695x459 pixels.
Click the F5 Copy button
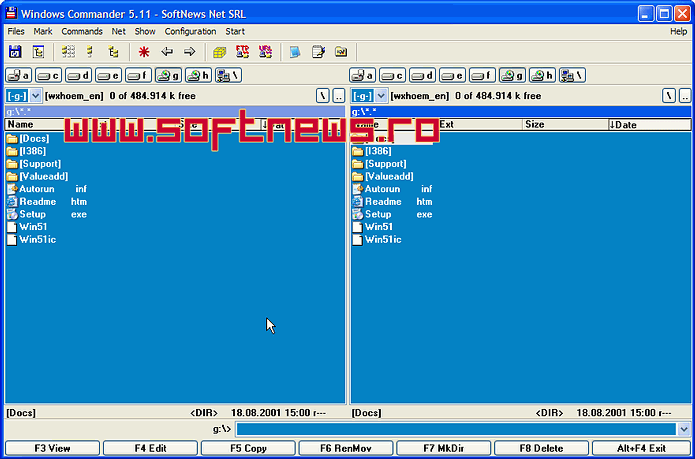click(x=248, y=448)
